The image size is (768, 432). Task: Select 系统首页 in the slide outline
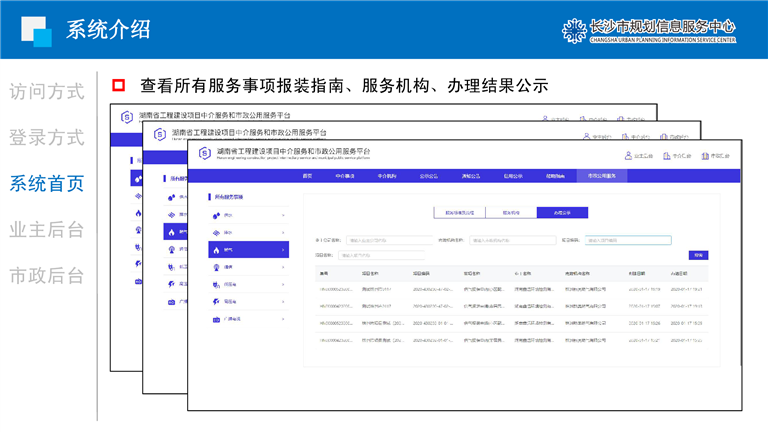(47, 183)
